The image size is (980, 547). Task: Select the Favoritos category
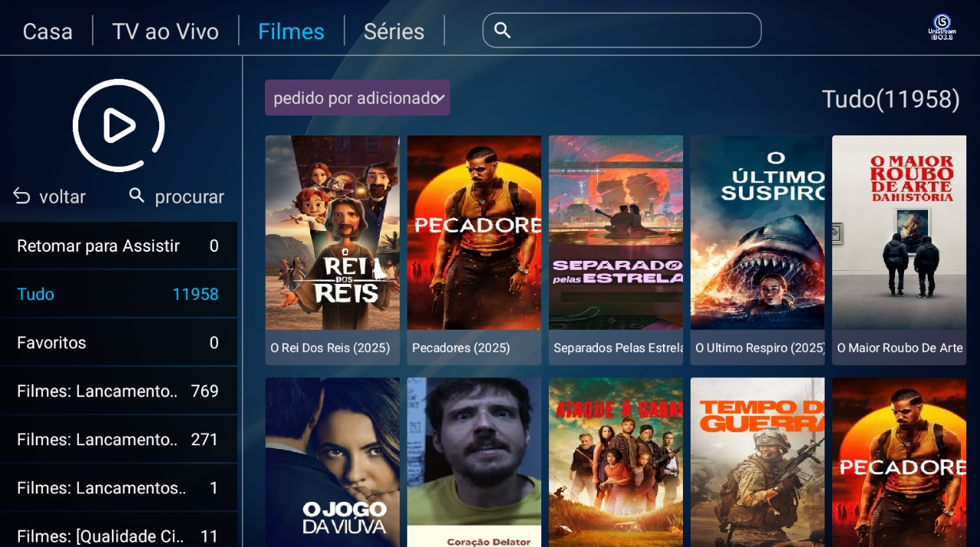pyautogui.click(x=119, y=343)
